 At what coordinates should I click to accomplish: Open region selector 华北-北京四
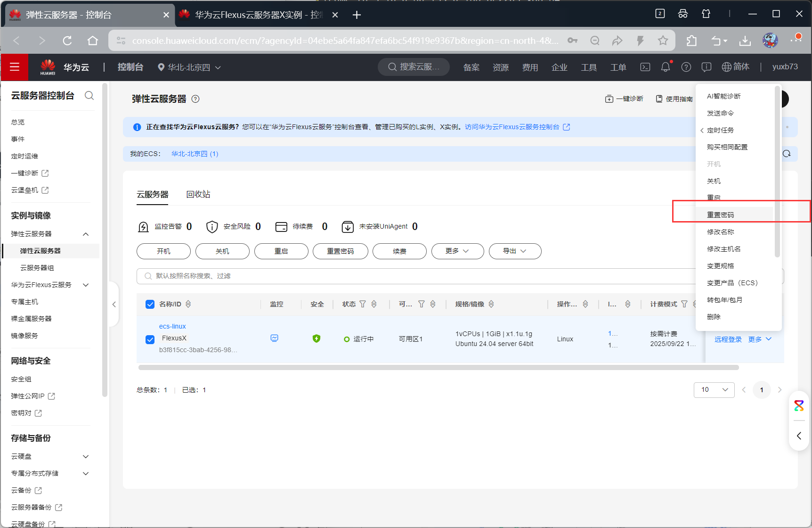pyautogui.click(x=189, y=67)
